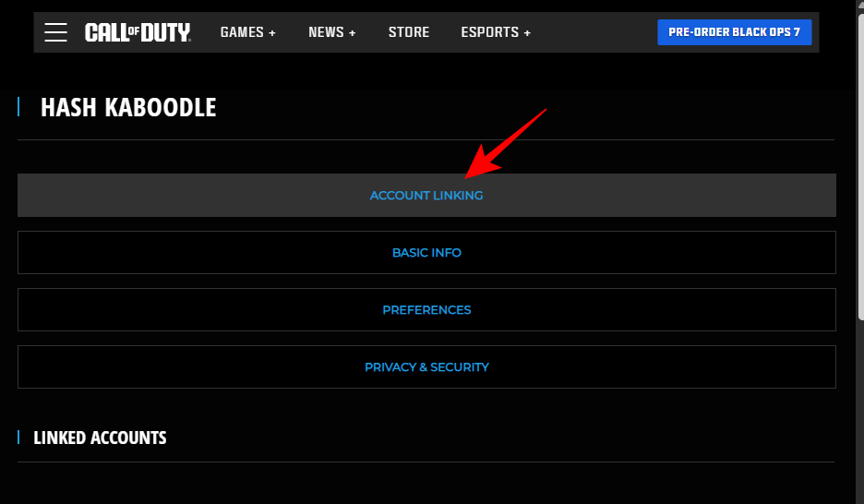864x504 pixels.
Task: Open the ESPORTS menu
Action: click(x=490, y=32)
